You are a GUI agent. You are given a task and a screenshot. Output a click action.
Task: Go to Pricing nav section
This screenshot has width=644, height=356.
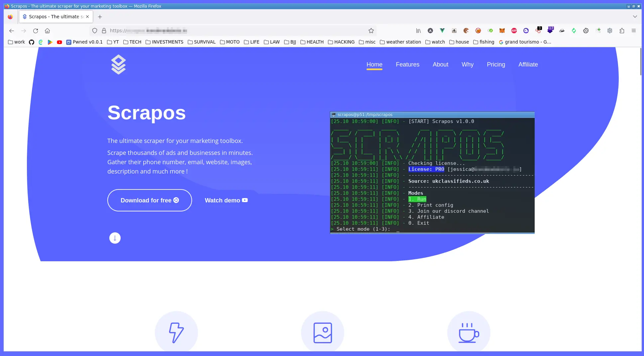click(496, 64)
